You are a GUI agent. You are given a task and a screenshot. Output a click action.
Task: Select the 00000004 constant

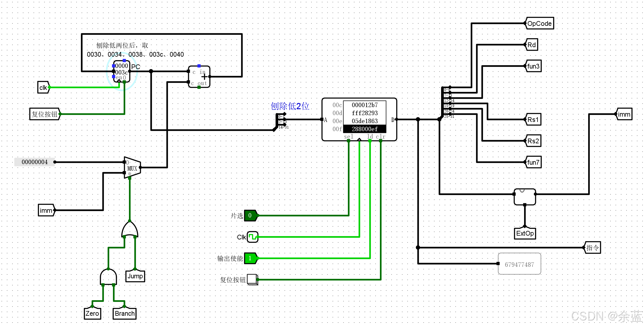(x=35, y=162)
